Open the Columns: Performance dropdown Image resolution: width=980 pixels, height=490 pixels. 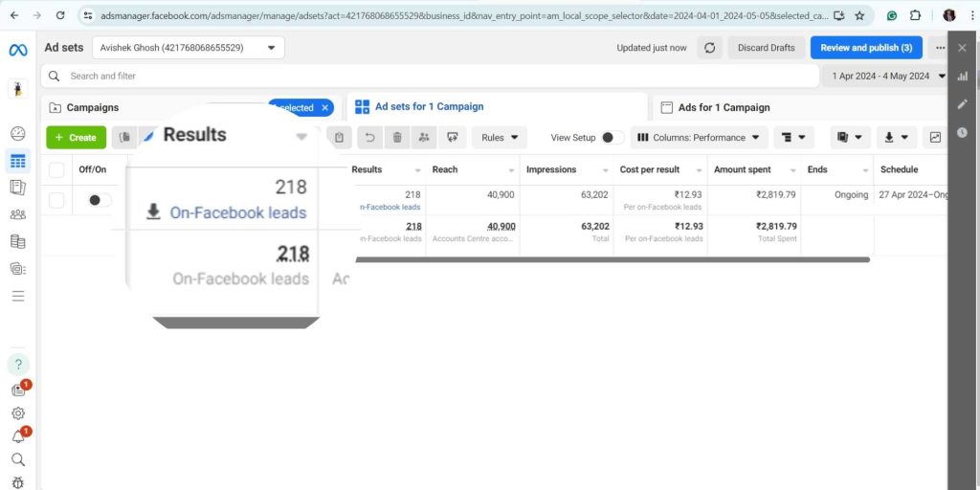[699, 138]
